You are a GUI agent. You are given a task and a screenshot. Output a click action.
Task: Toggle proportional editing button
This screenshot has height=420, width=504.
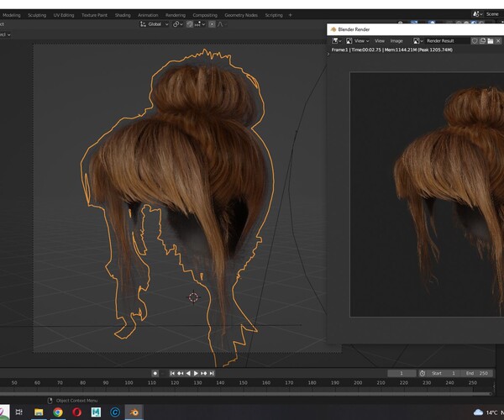(212, 24)
